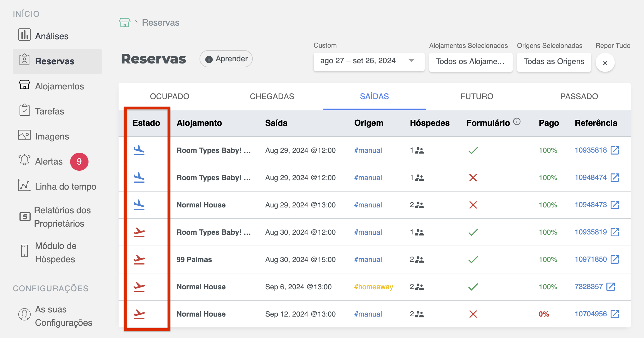Screen dimensions: 644x338
Task: Switch to the PASSADO tab
Action: 579,96
